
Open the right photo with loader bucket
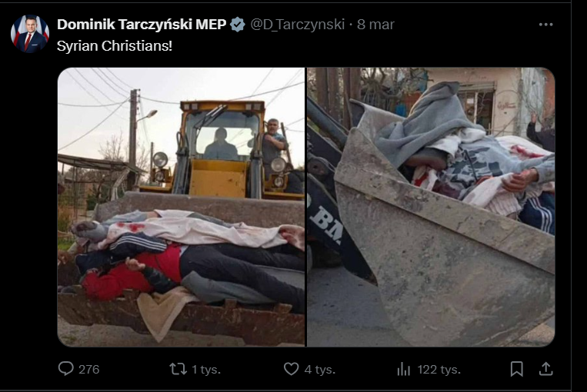point(431,207)
